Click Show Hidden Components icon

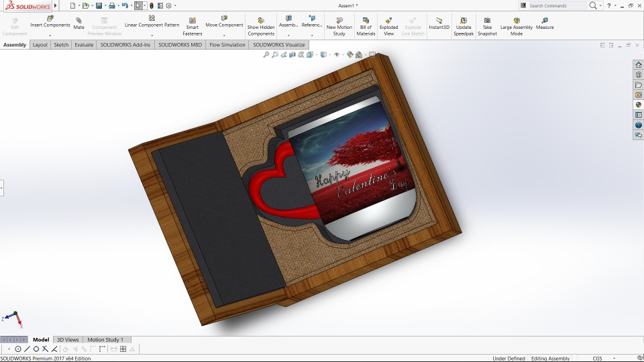pos(260,21)
